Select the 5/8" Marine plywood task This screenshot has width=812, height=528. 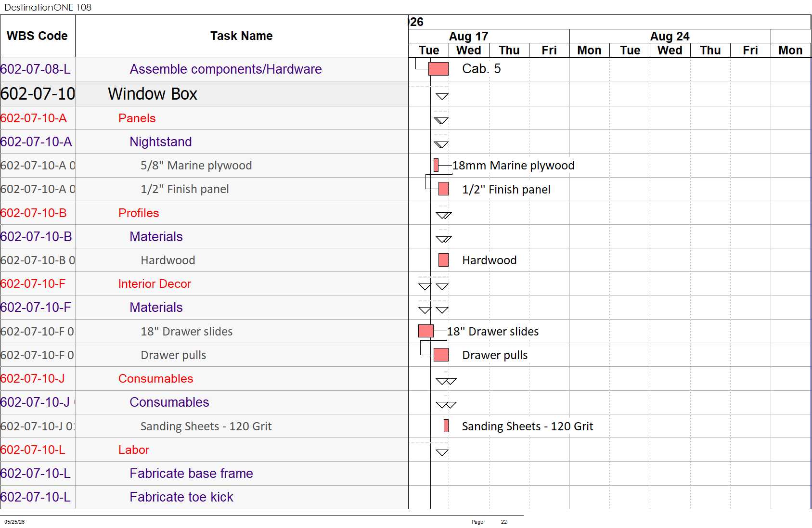tap(196, 166)
